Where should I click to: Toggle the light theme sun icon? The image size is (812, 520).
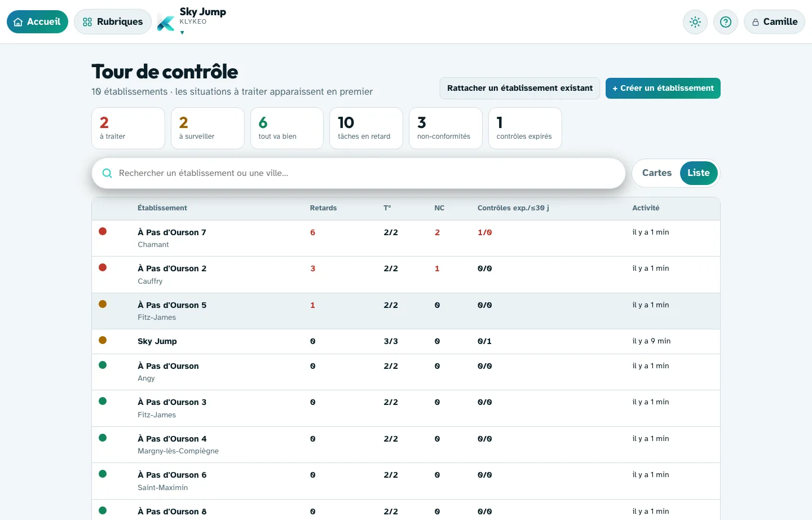coord(695,22)
